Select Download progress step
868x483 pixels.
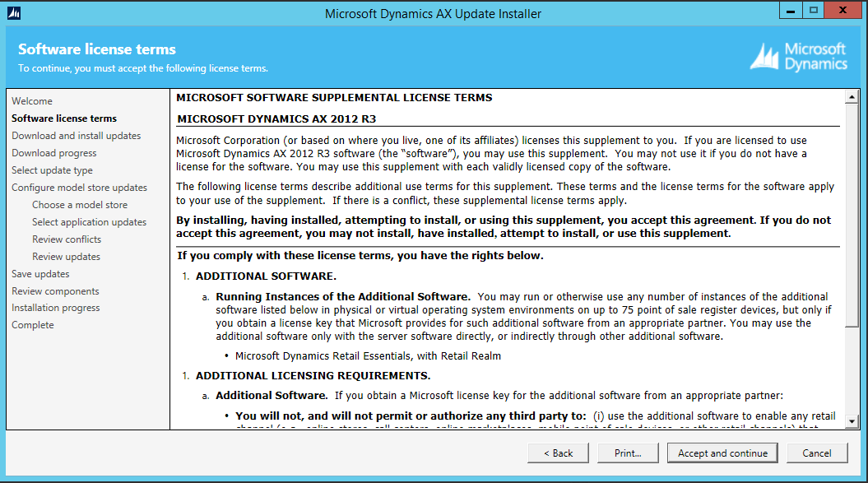click(54, 153)
